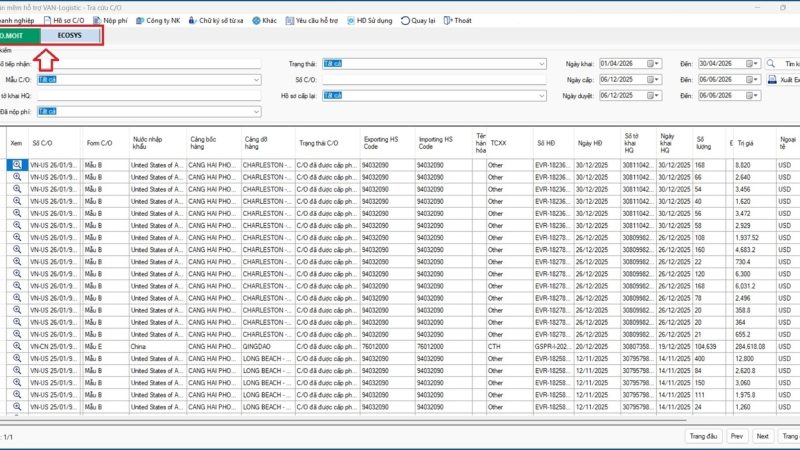Open the Nộp phí toolbar item
The height and width of the screenshot is (450, 800).
(x=110, y=20)
